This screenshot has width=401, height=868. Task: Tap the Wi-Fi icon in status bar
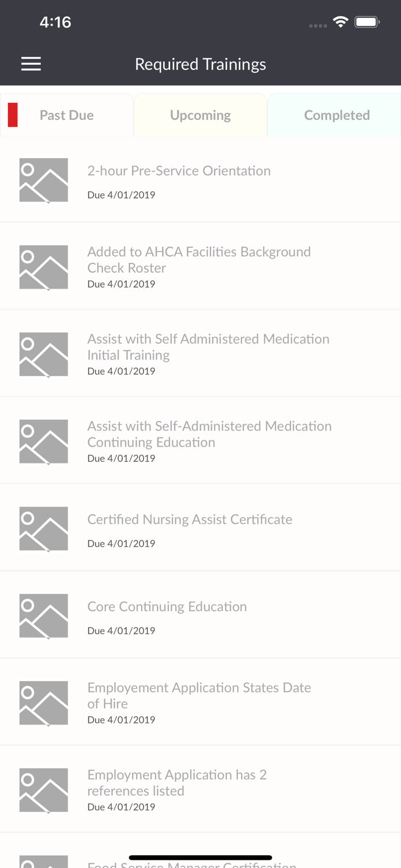click(340, 21)
